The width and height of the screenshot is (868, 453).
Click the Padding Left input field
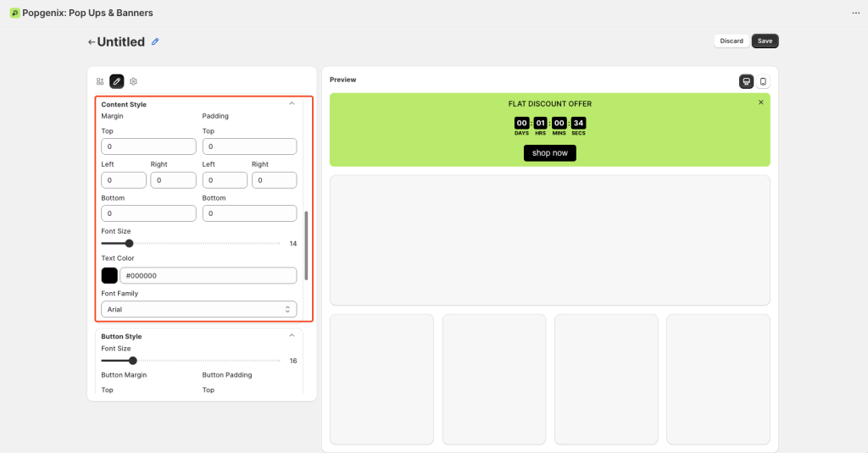(x=225, y=180)
